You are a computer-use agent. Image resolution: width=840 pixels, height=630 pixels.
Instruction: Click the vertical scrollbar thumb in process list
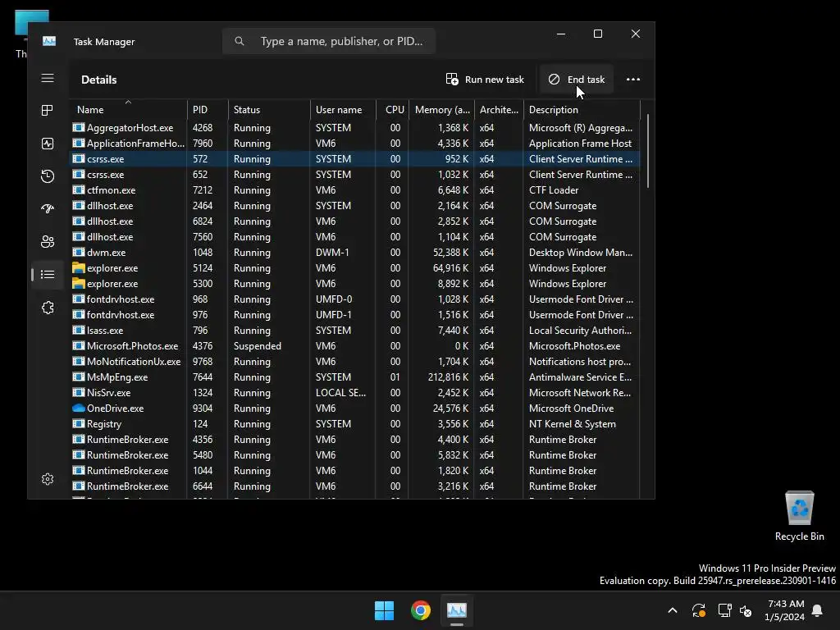pyautogui.click(x=648, y=151)
